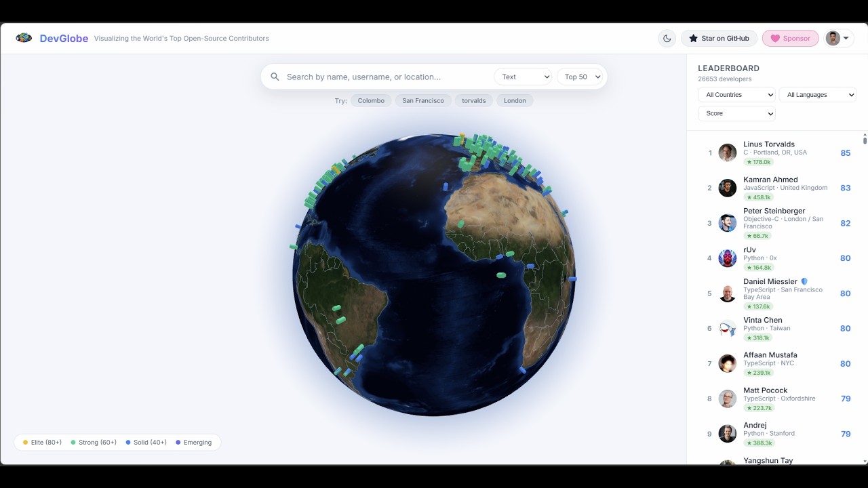Open the Text search mode dropdown
Image resolution: width=868 pixels, height=488 pixels.
523,77
